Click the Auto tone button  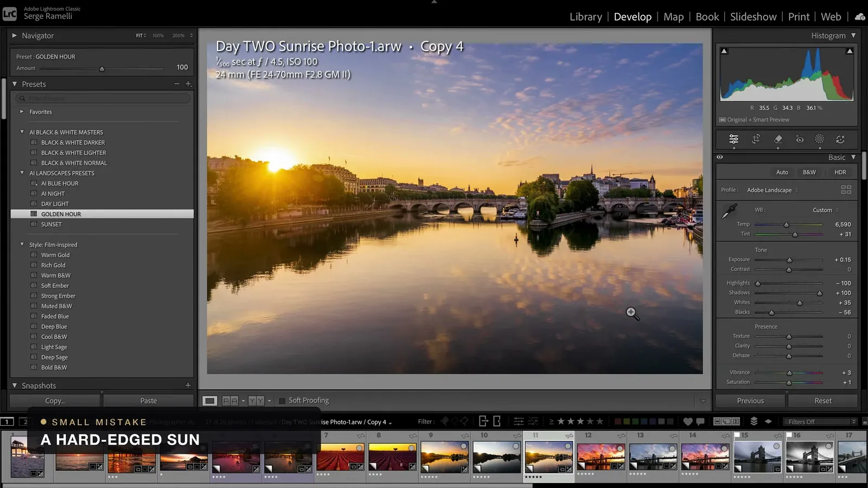tap(782, 172)
